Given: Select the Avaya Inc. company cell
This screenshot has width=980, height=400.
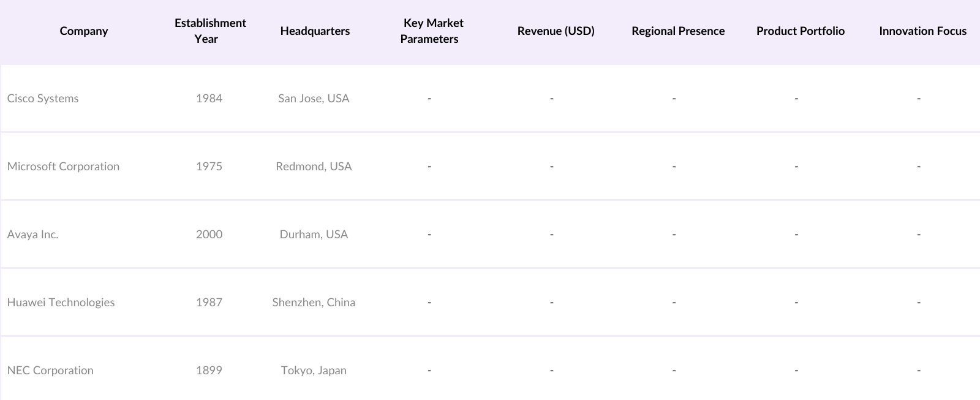Looking at the screenshot, I should click(33, 235).
